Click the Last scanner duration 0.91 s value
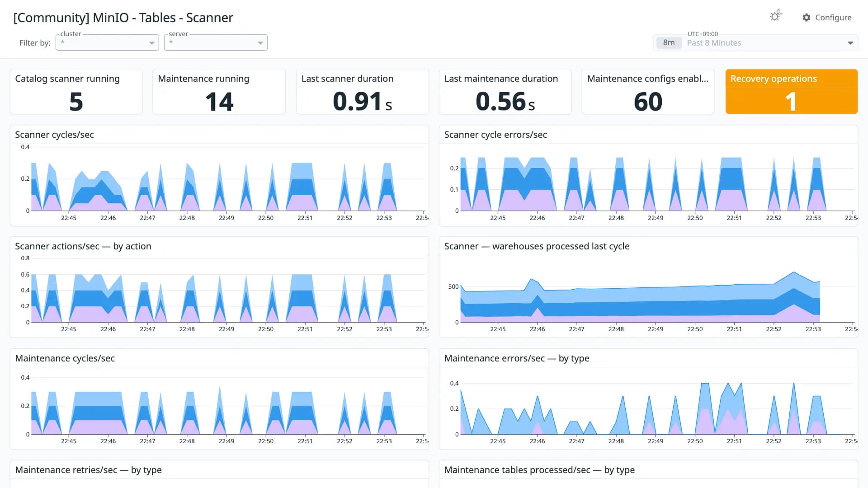 tap(362, 101)
